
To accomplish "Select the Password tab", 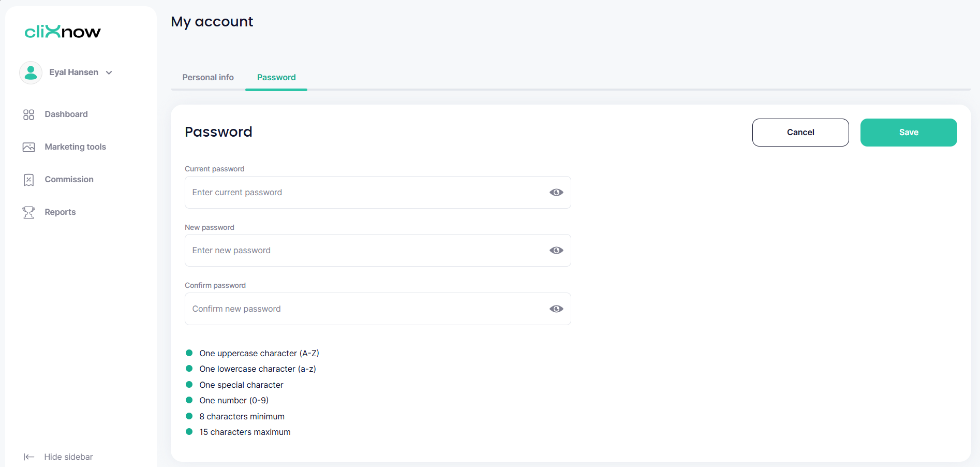I will [x=276, y=77].
